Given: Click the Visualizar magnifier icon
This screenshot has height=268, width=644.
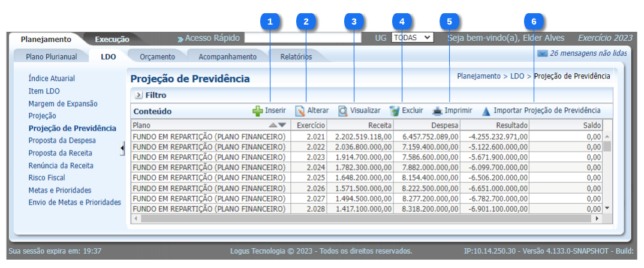Looking at the screenshot, I should tap(343, 111).
